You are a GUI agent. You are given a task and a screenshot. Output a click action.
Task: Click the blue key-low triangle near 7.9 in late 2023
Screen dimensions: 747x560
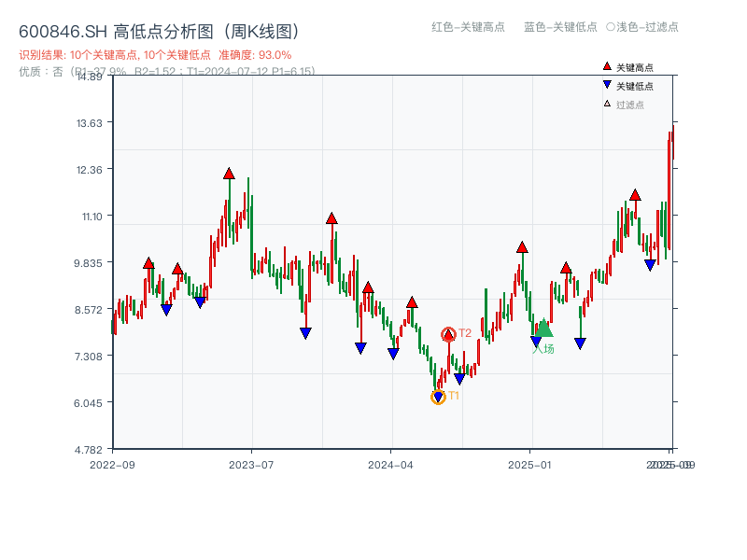(x=306, y=333)
